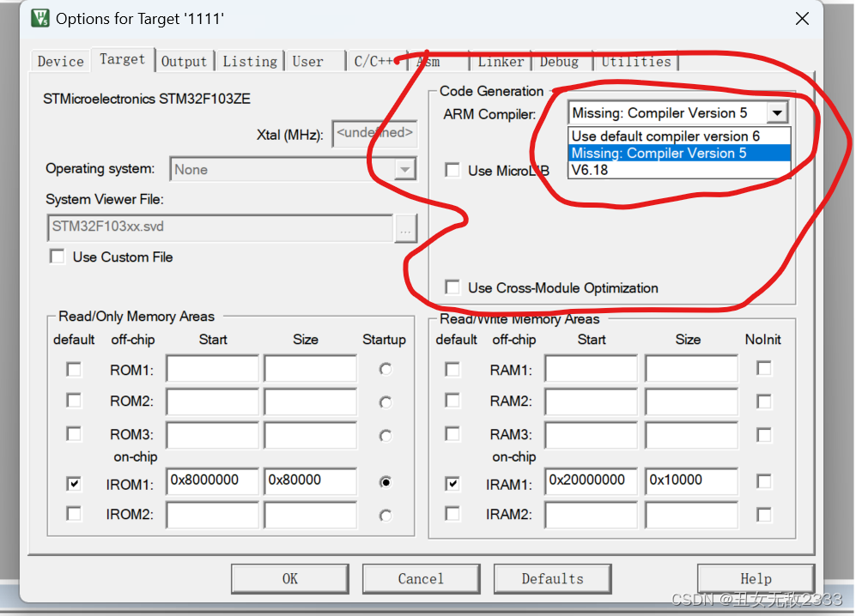Enable the Use Custom File checkbox
856x616 pixels.
pyautogui.click(x=57, y=257)
